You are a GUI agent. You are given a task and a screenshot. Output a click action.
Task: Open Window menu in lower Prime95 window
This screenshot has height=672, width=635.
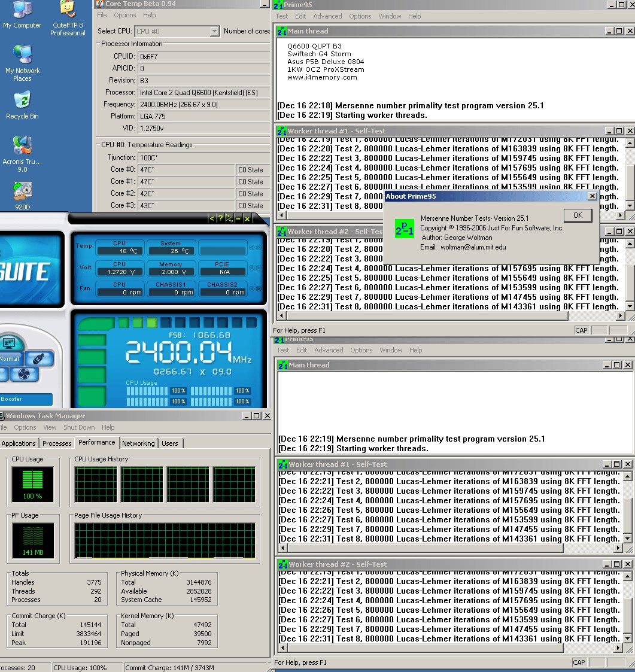(x=391, y=350)
